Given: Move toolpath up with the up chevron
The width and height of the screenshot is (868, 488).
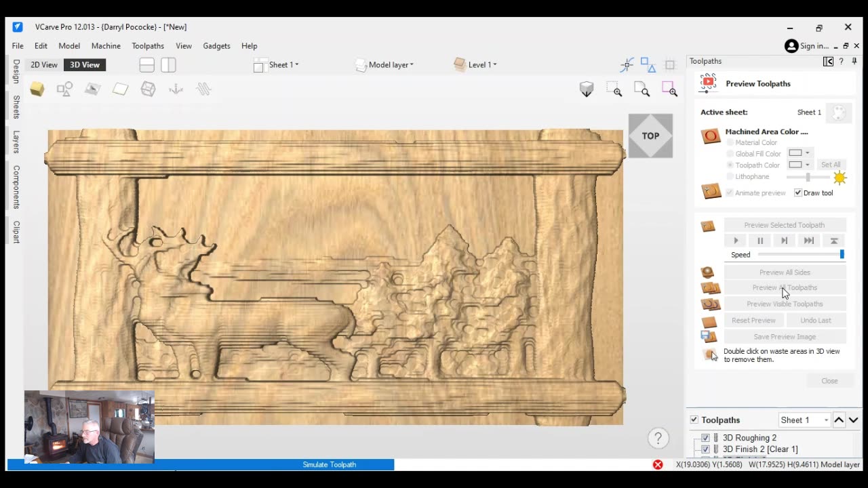Looking at the screenshot, I should point(839,420).
